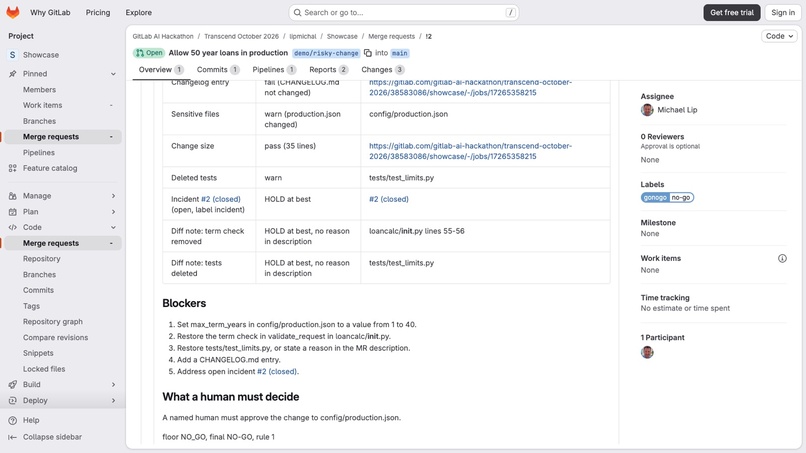Collapse the Code section chevron
Image resolution: width=806 pixels, height=453 pixels.
coord(113,227)
